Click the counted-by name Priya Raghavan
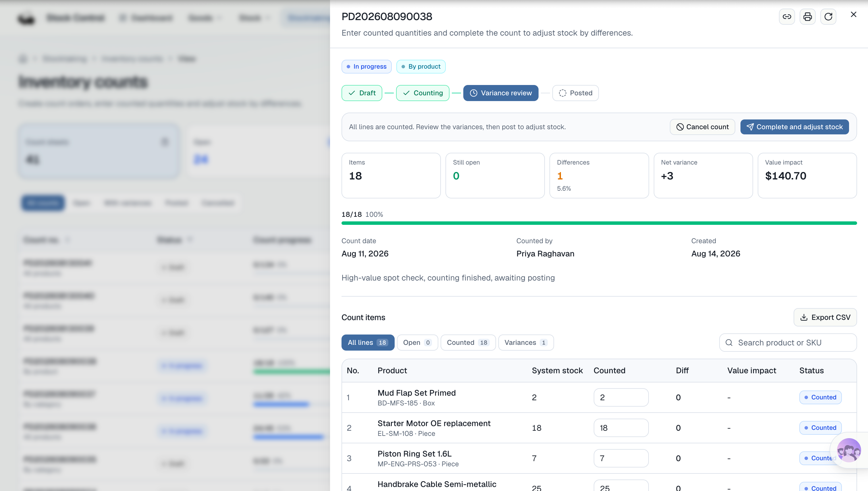This screenshot has width=868, height=491. 545,254
